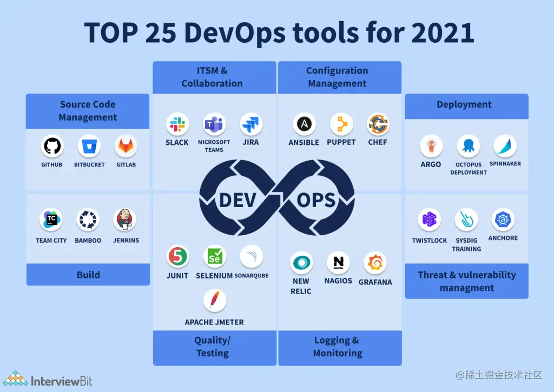Click the Threat & vulnerability managment label

pyautogui.click(x=467, y=281)
